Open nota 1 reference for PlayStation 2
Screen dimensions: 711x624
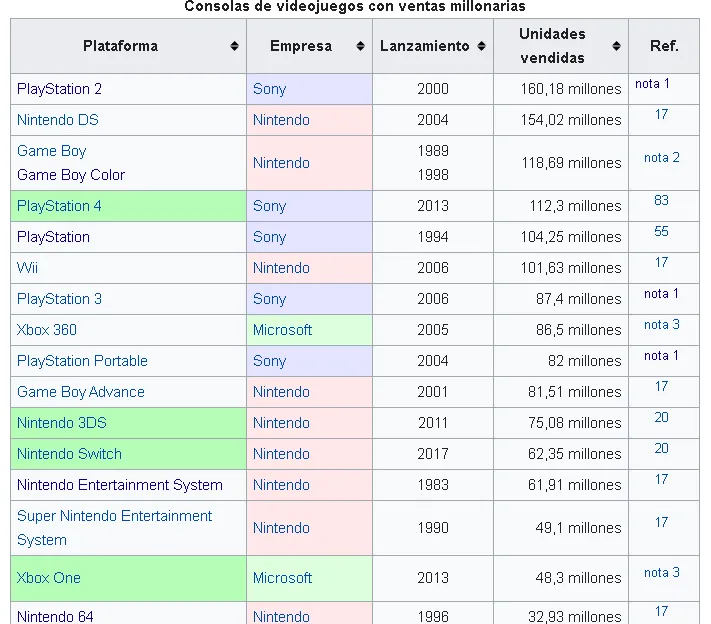tap(652, 83)
